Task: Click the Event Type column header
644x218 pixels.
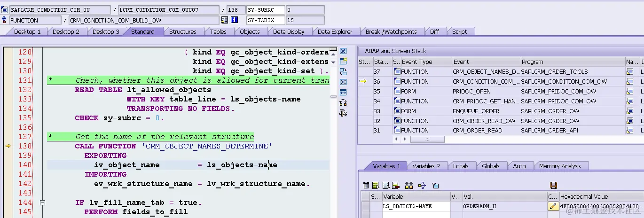Action: [426, 62]
